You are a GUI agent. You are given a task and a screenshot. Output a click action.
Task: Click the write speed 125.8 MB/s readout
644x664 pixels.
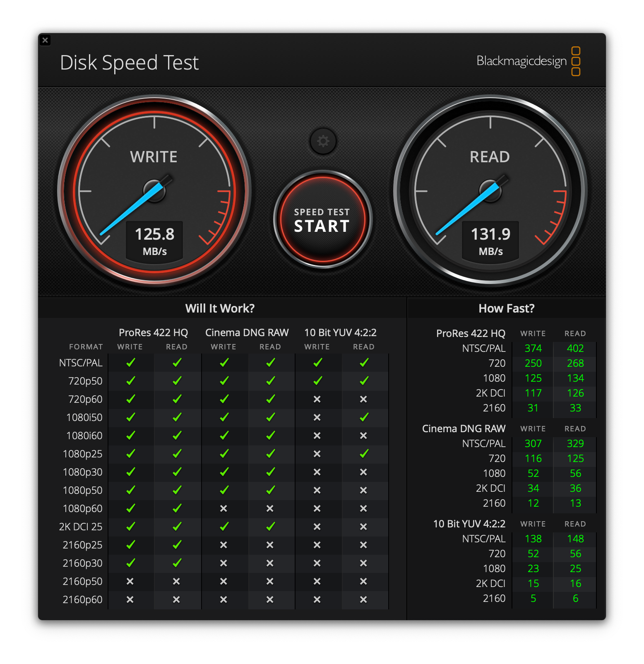pyautogui.click(x=154, y=241)
